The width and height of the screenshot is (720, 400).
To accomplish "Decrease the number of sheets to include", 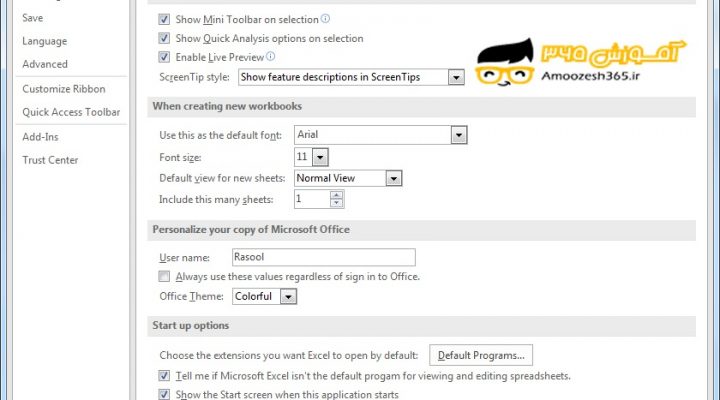I will tap(337, 203).
